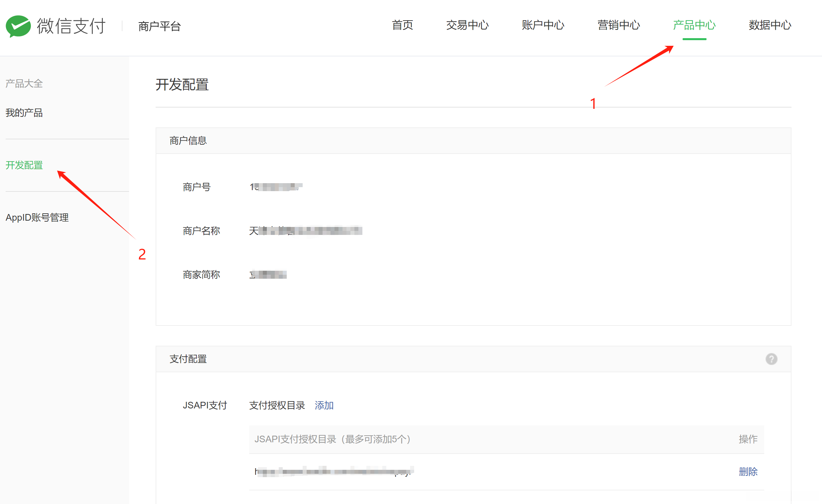Switch to 交易中心 tab
Image resolution: width=822 pixels, height=504 pixels.
(x=467, y=25)
